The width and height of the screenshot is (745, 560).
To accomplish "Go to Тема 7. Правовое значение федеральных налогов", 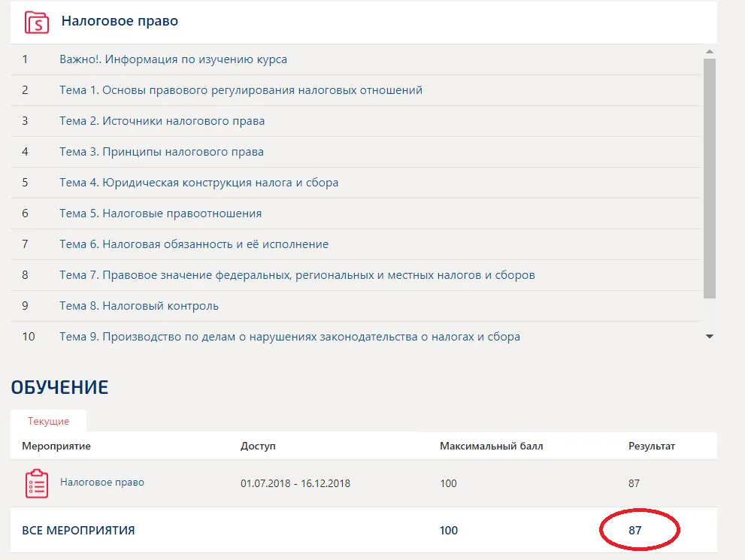I will [x=297, y=275].
